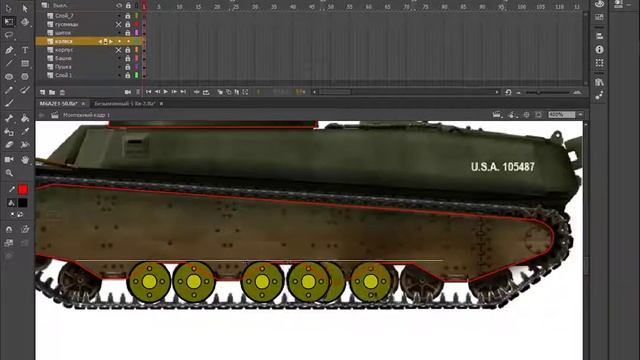The image size is (640, 360).
Task: Open Edit Symbols dropdown button
Action: coord(513,115)
